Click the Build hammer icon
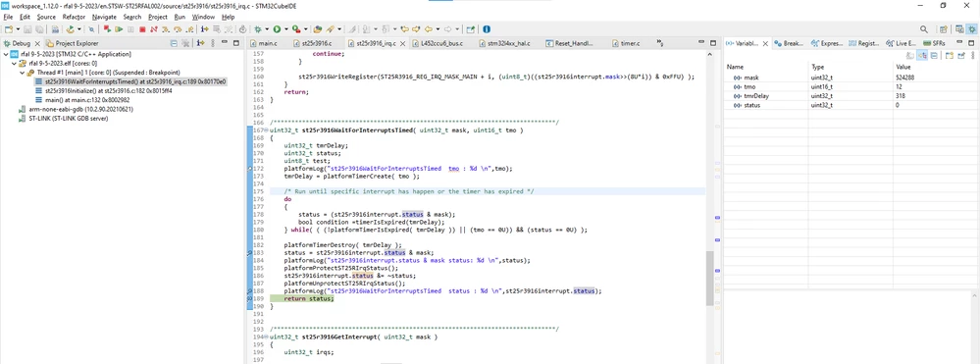Image resolution: width=980 pixels, height=364 pixels. (70, 28)
